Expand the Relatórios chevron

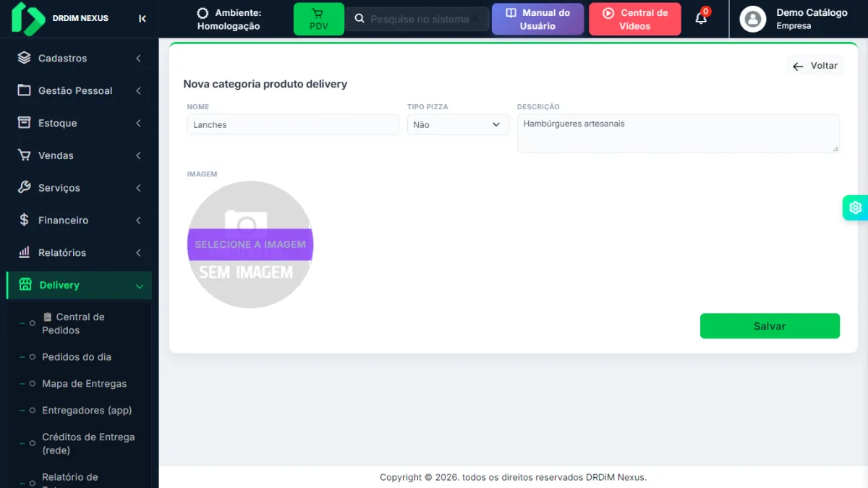[138, 252]
